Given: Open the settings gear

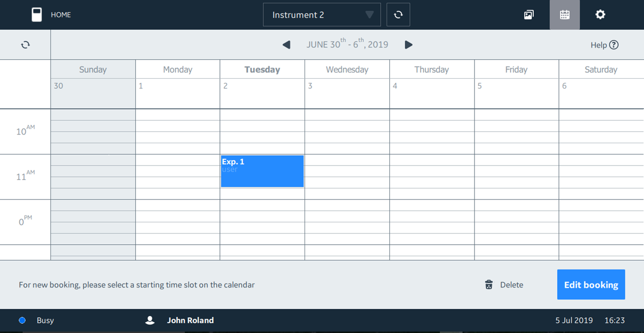Looking at the screenshot, I should [600, 15].
